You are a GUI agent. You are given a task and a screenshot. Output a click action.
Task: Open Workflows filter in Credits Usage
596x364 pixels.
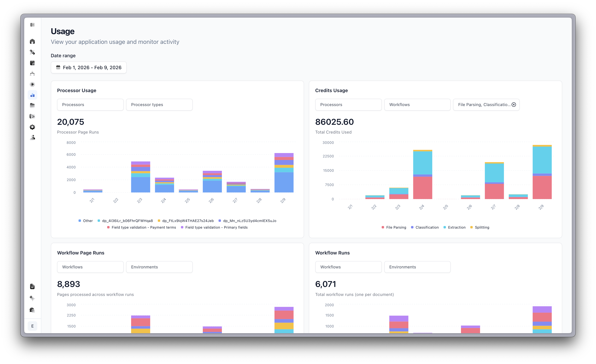tap(417, 105)
